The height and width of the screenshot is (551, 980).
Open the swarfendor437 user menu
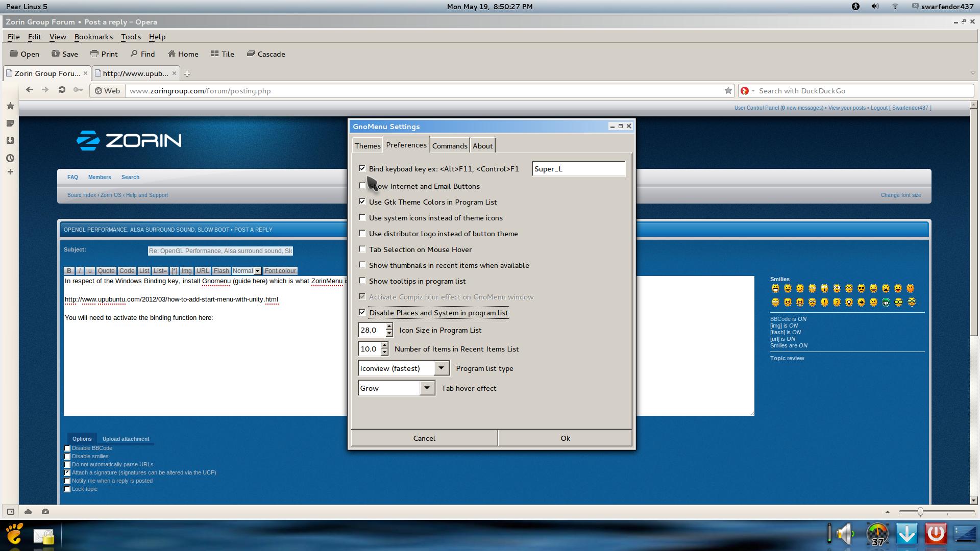click(943, 7)
